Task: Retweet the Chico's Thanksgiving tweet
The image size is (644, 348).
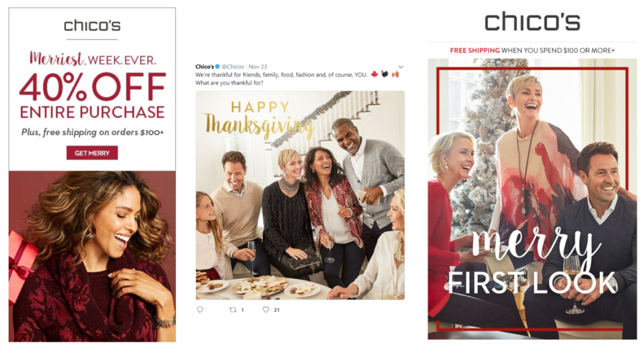Action: click(233, 310)
